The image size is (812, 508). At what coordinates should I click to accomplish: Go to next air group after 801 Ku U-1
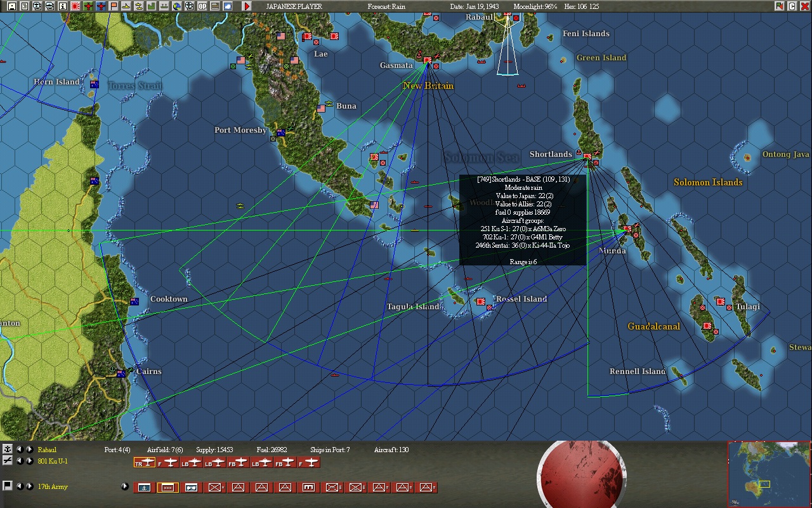[29, 461]
